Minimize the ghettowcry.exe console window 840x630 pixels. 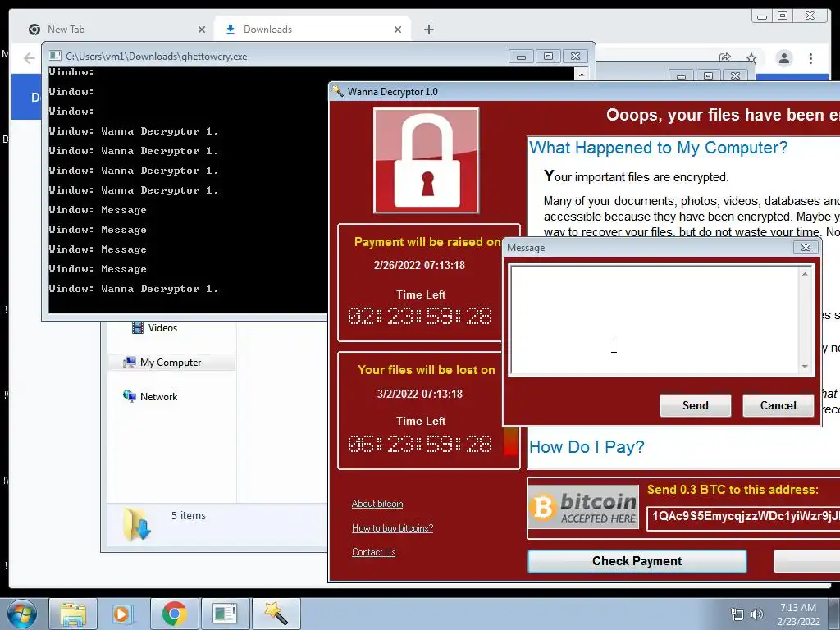(521, 57)
